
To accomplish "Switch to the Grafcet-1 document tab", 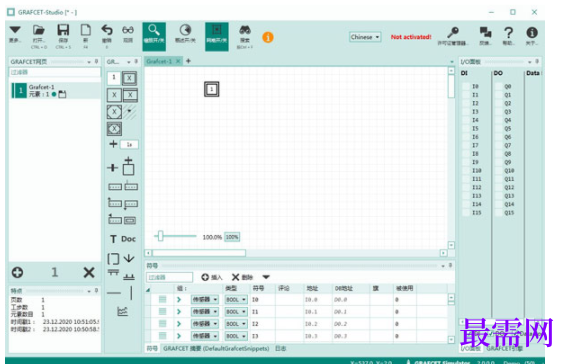I will 159,61.
